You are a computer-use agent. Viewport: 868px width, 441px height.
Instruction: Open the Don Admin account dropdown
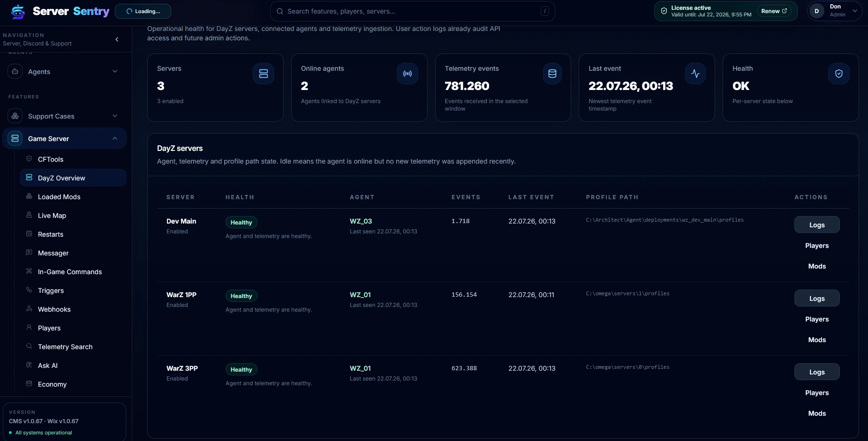click(835, 11)
